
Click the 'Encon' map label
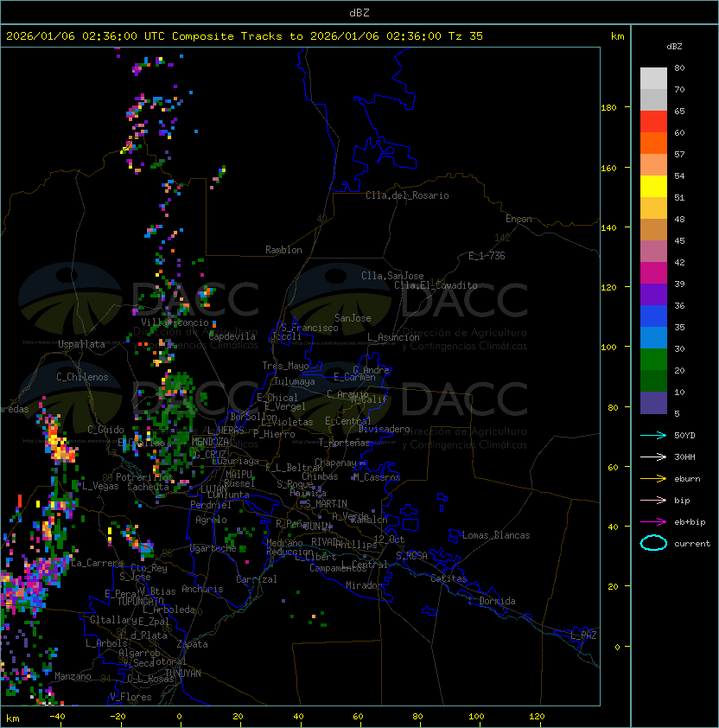(x=519, y=219)
